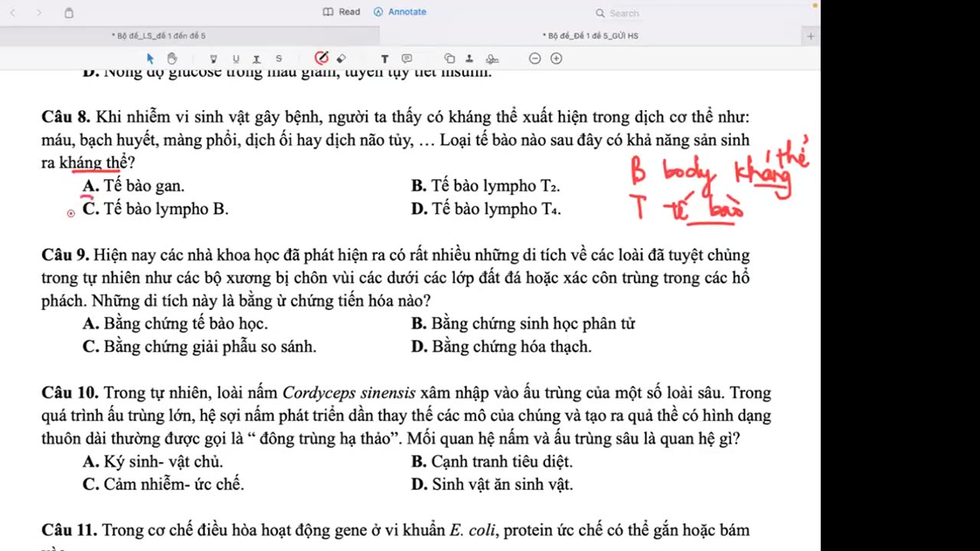980x551 pixels.
Task: Click the italic Cordyceps sinensis text
Action: pyautogui.click(x=349, y=393)
